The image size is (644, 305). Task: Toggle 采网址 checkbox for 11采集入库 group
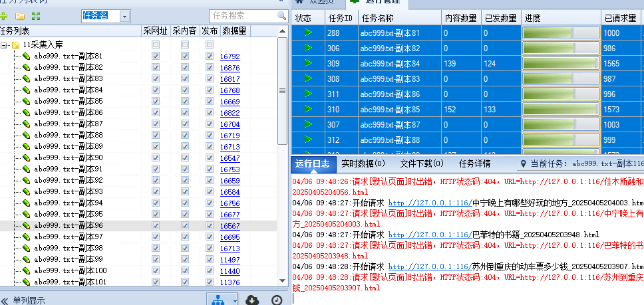156,45
